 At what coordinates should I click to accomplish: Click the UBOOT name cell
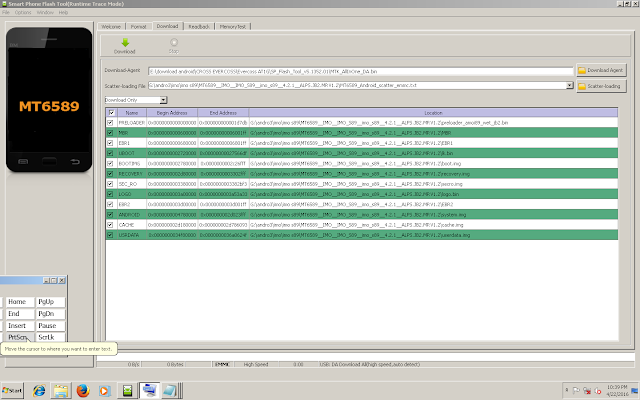pyautogui.click(x=131, y=153)
